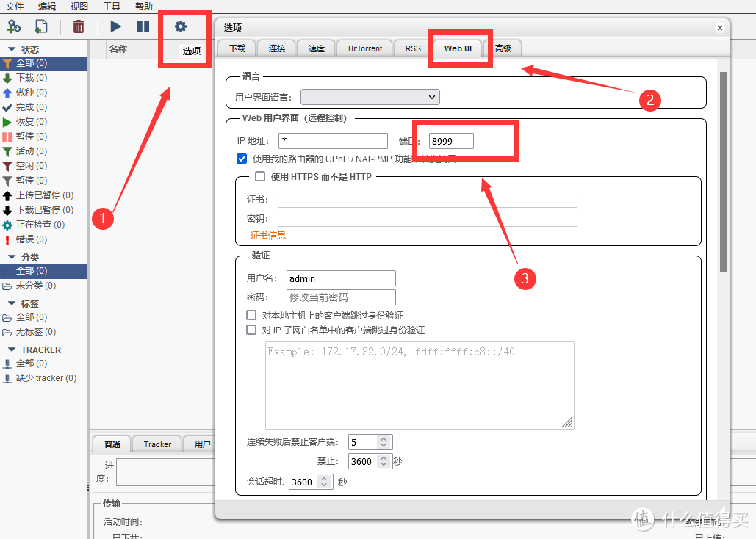Switch to the 高级 options tab

[503, 48]
